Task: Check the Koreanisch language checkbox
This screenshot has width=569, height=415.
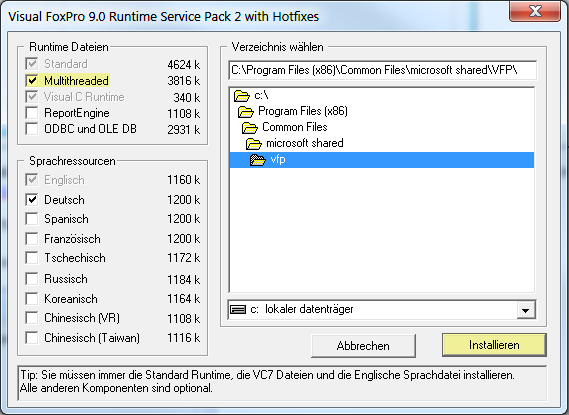Action: coord(32,299)
